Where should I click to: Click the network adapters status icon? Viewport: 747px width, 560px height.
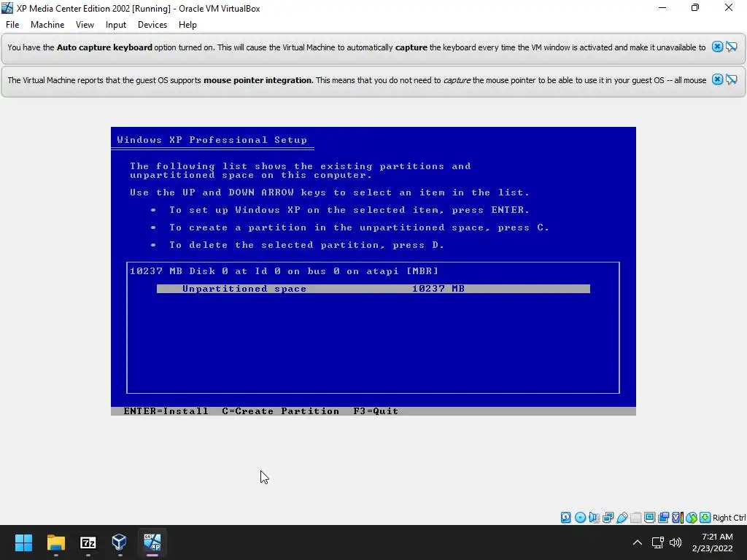click(x=608, y=517)
